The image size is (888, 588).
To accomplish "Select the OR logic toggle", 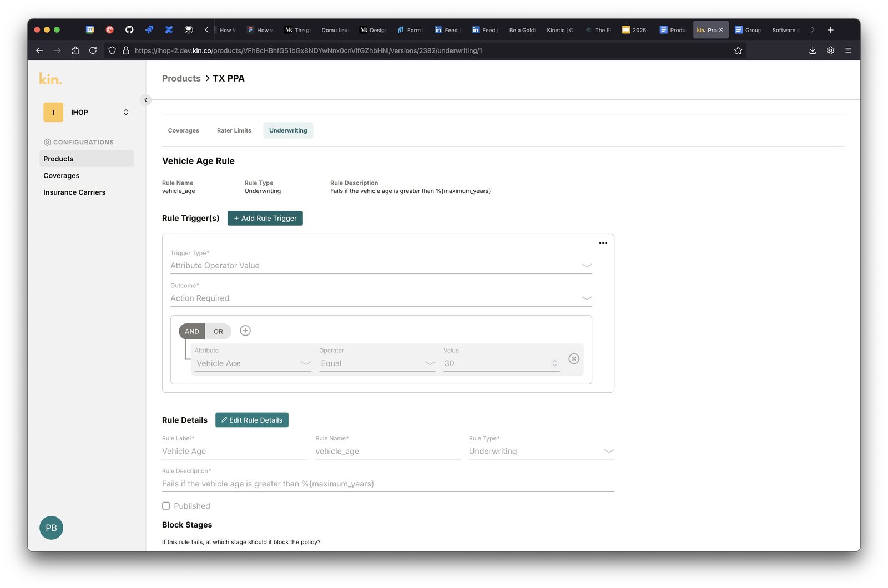I will point(218,331).
